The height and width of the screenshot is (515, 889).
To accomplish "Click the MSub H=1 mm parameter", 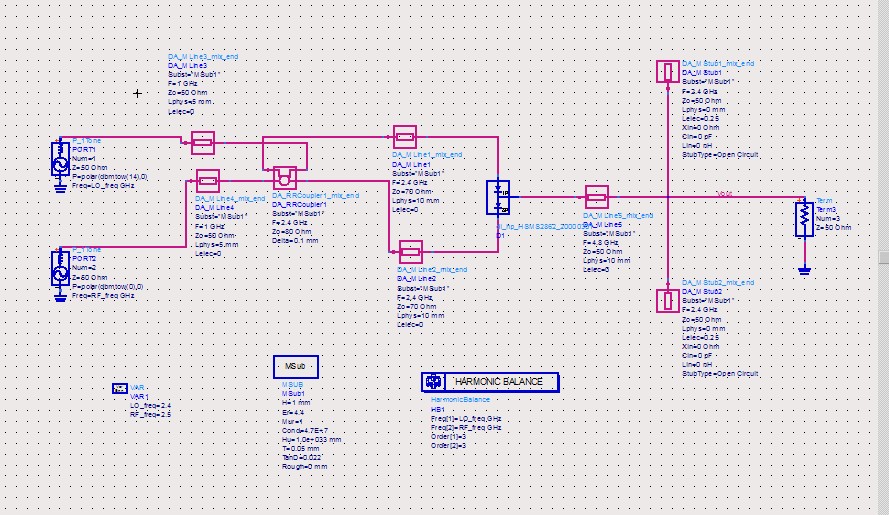I will (x=296, y=403).
